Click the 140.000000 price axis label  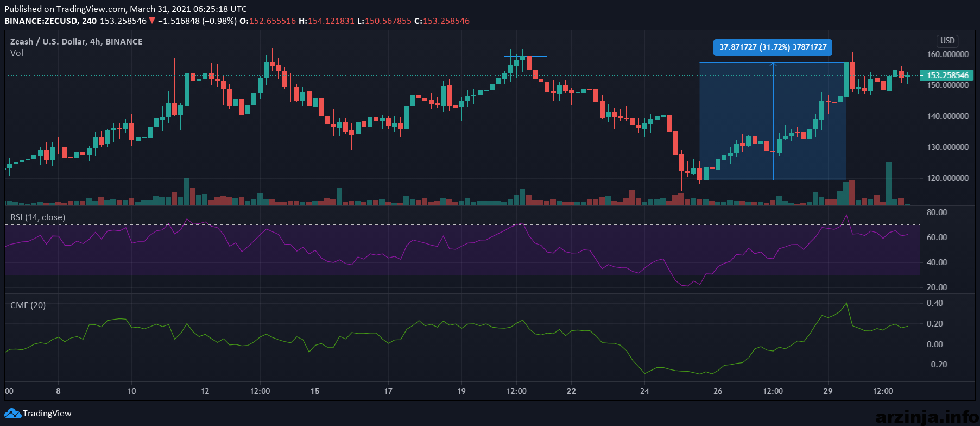coord(947,116)
